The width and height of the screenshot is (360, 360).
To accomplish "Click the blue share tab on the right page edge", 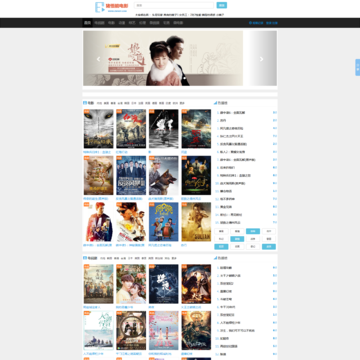I will pos(358,67).
